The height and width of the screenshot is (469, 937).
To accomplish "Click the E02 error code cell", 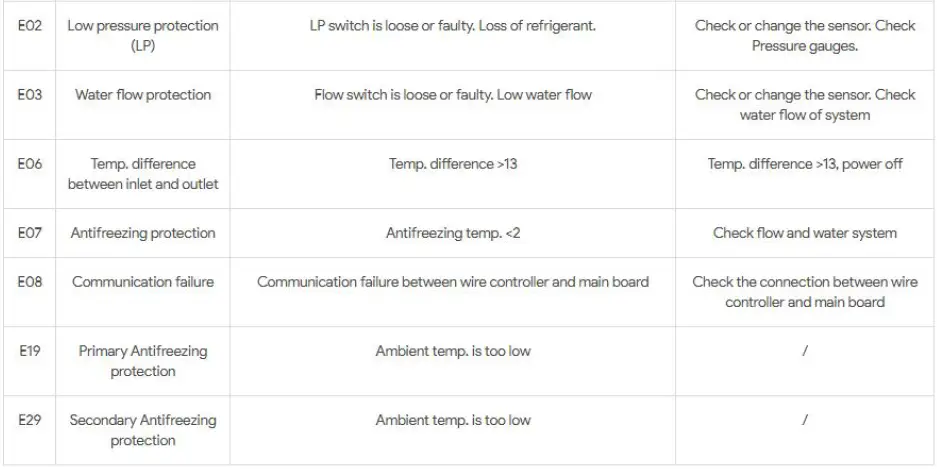I will [29, 26].
